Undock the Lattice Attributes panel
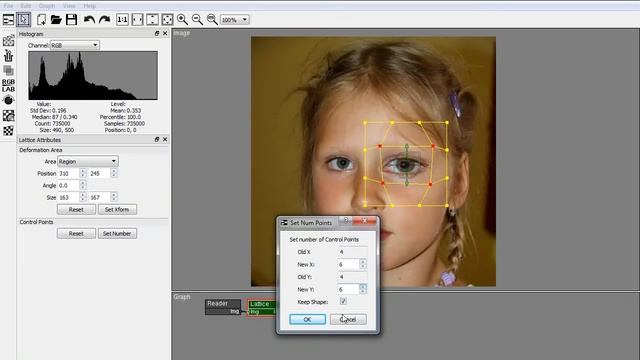This screenshot has width=640, height=360. (157, 139)
